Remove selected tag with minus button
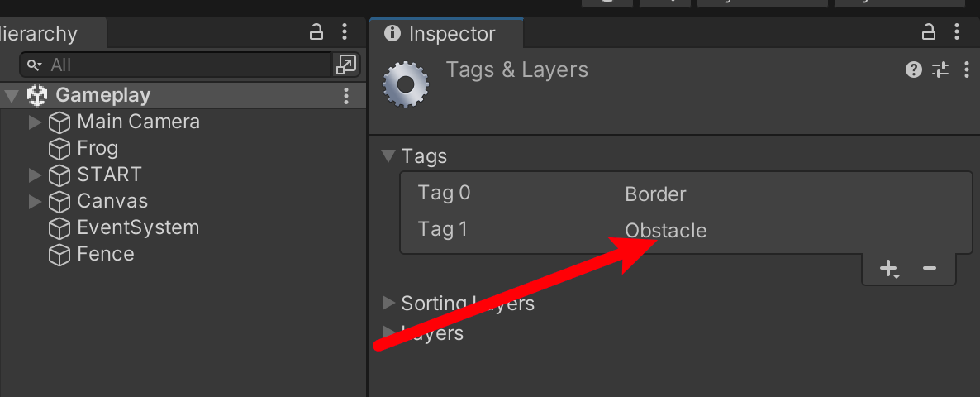Viewport: 980px width, 397px height. click(930, 268)
